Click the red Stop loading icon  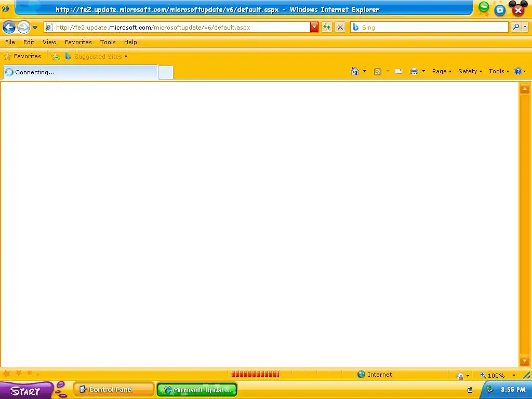point(340,27)
